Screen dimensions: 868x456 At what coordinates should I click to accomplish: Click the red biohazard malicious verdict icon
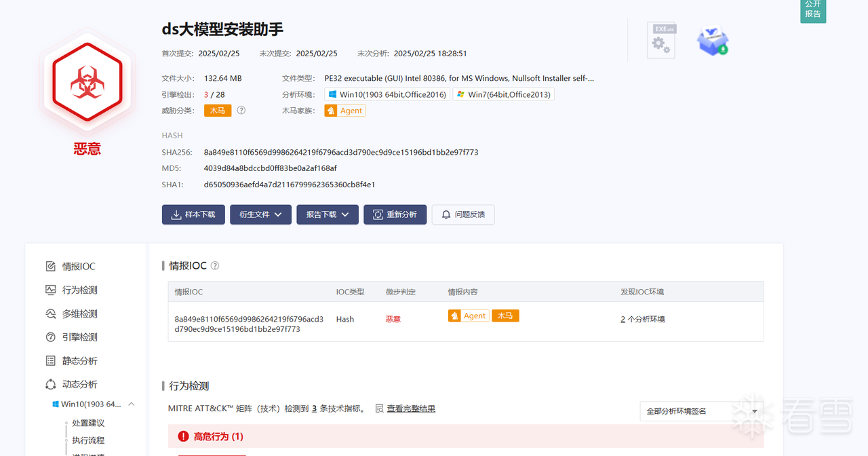pyautogui.click(x=87, y=81)
